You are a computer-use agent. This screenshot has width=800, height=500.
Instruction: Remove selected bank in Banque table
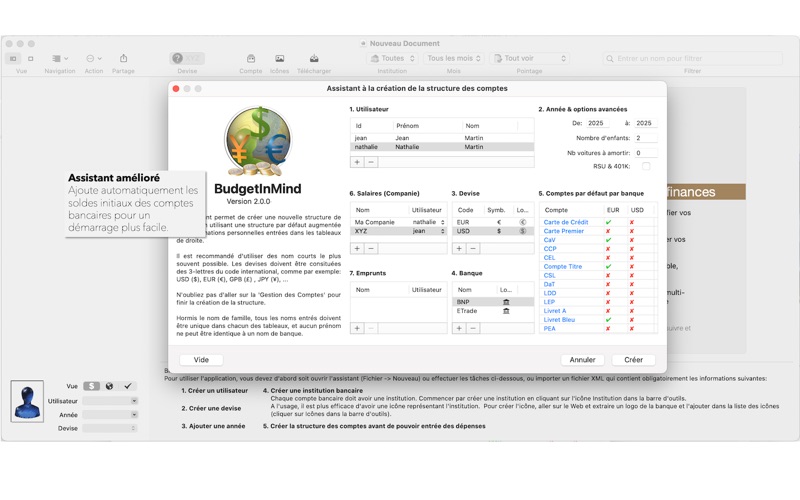pyautogui.click(x=473, y=328)
